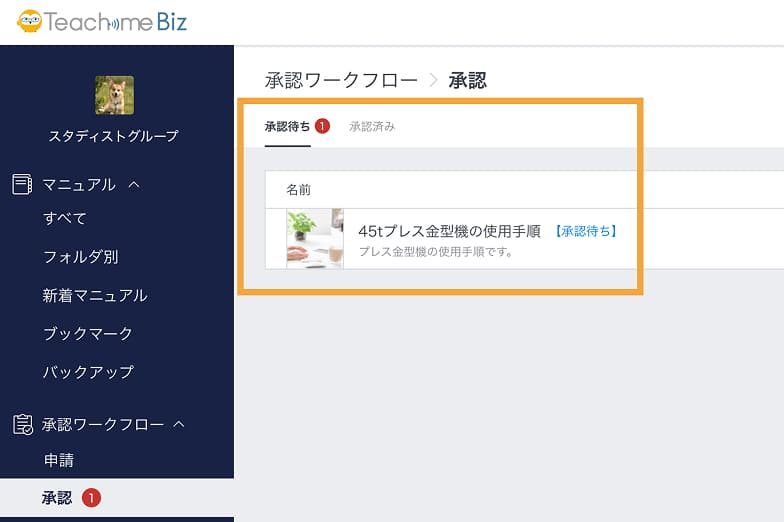784x522 pixels.
Task: Go to ブックマーク in the sidebar
Action: 88,334
